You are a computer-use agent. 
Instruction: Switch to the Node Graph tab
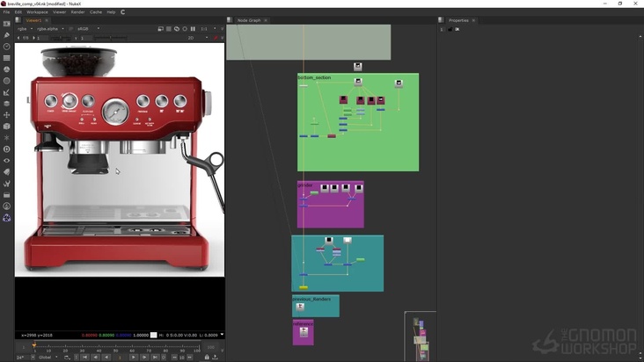(249, 20)
